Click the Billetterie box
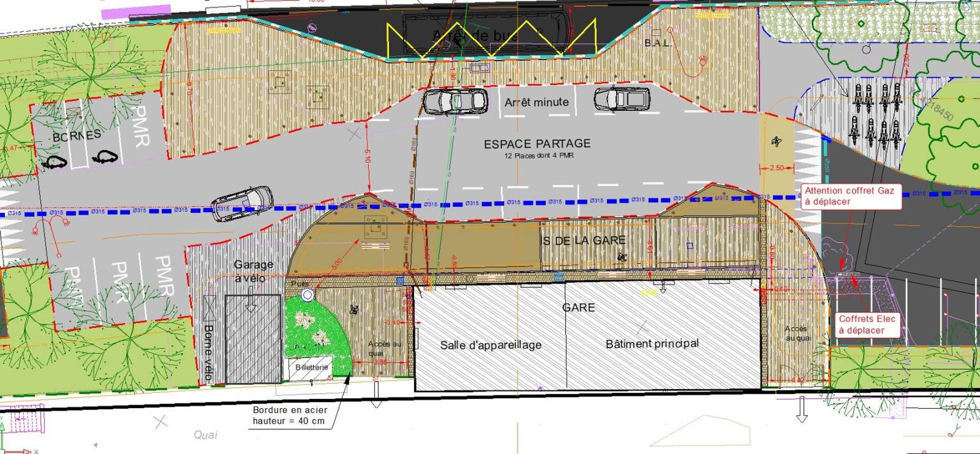The image size is (980, 454). pos(311,367)
